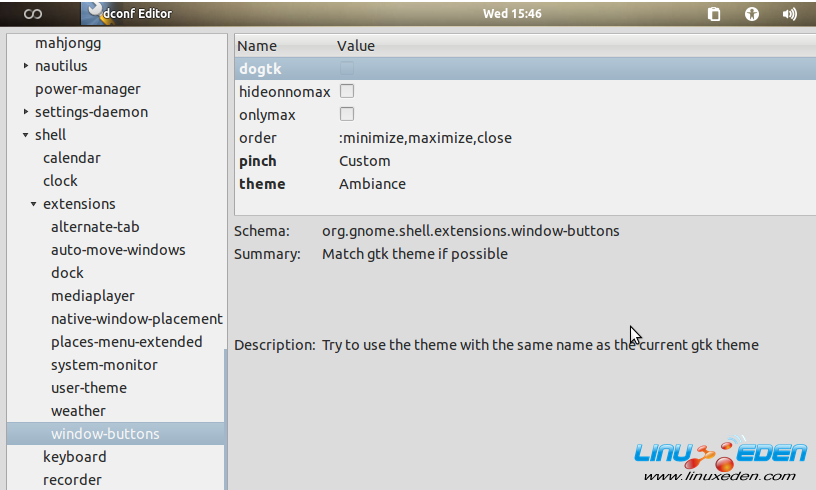816x490 pixels.
Task: Edit the order value field
Action: (425, 138)
